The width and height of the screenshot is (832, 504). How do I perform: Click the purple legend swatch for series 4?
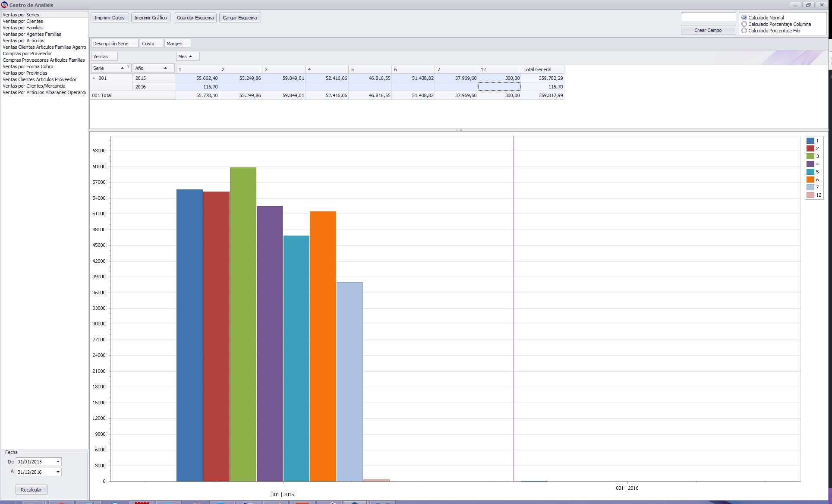[x=810, y=164]
